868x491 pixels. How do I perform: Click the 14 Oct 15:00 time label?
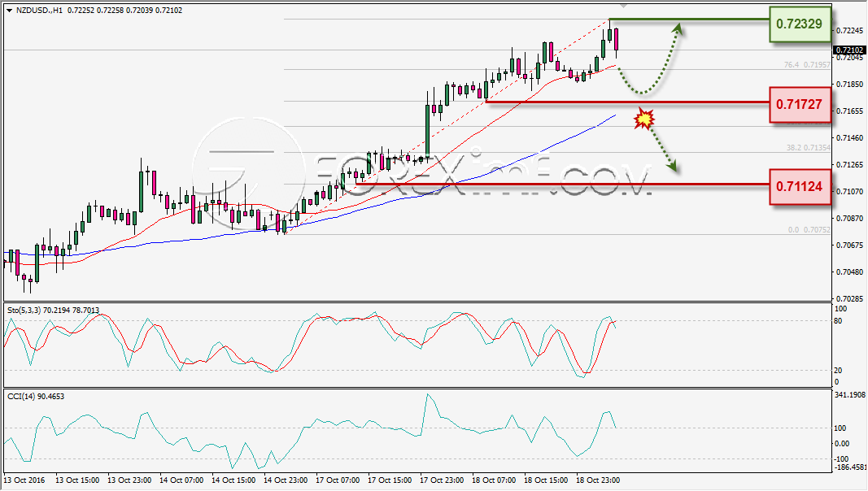tap(233, 480)
